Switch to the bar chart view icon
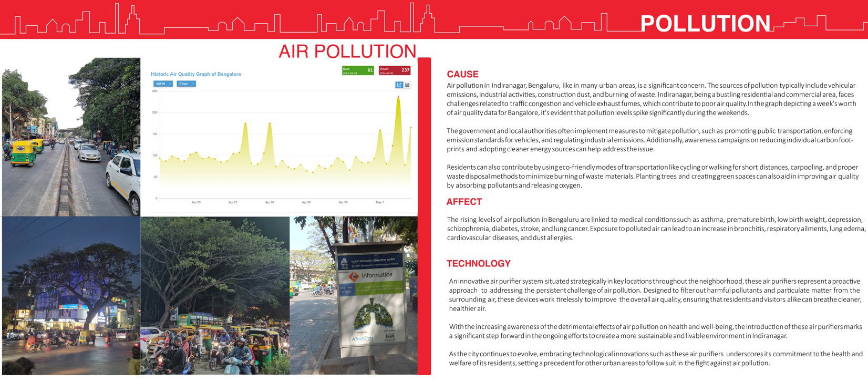 (407, 85)
